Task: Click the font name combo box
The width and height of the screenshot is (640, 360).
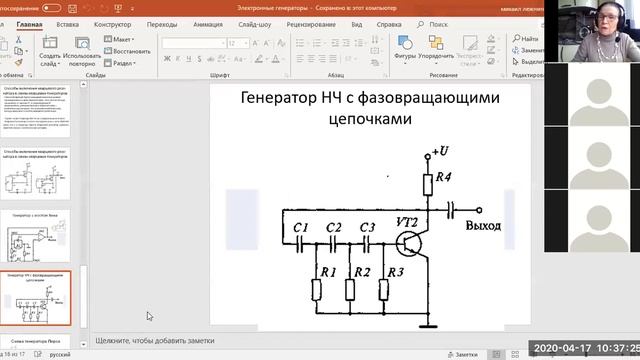Action: (x=193, y=43)
